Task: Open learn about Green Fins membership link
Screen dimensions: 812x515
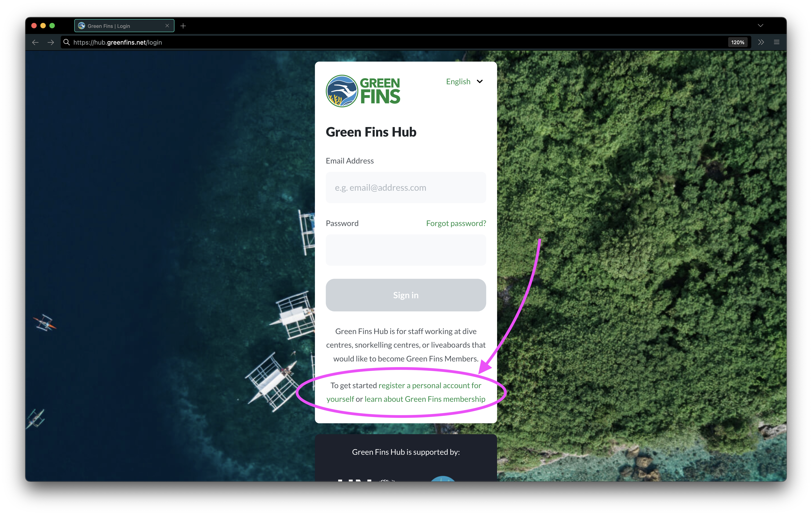Action: (425, 399)
